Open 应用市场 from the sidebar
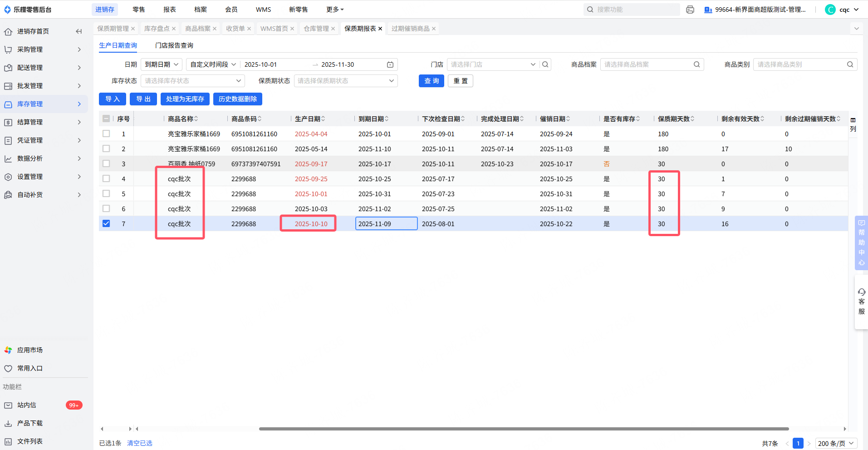 click(x=29, y=350)
